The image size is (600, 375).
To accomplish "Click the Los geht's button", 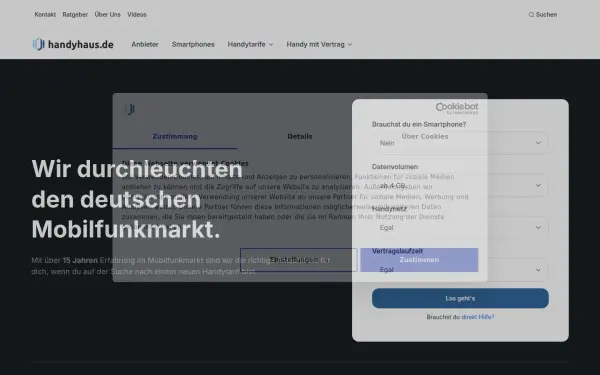I will pyautogui.click(x=460, y=298).
